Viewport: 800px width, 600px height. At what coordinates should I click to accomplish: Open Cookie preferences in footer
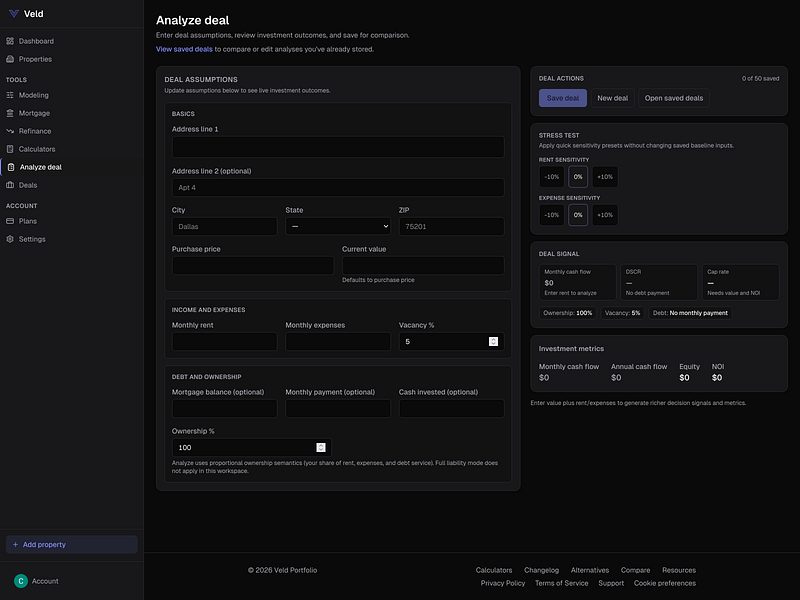[x=665, y=583]
